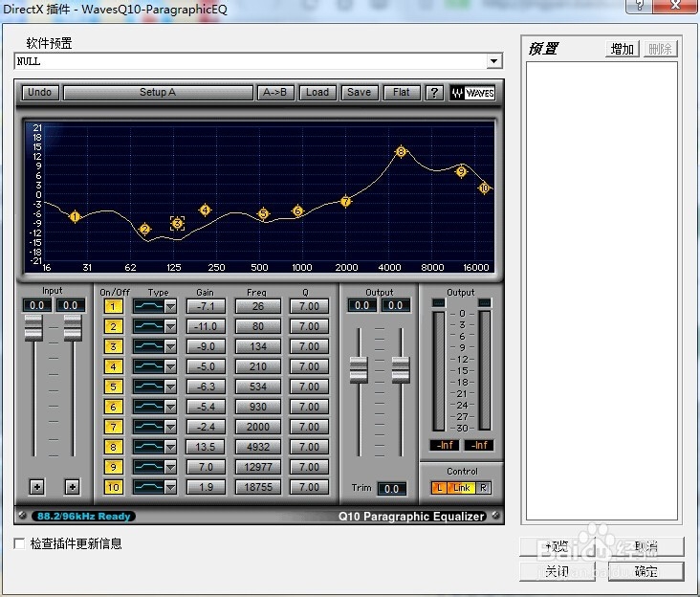The width and height of the screenshot is (700, 597).
Task: Open filter type dropdown for band 5
Action: (x=170, y=387)
